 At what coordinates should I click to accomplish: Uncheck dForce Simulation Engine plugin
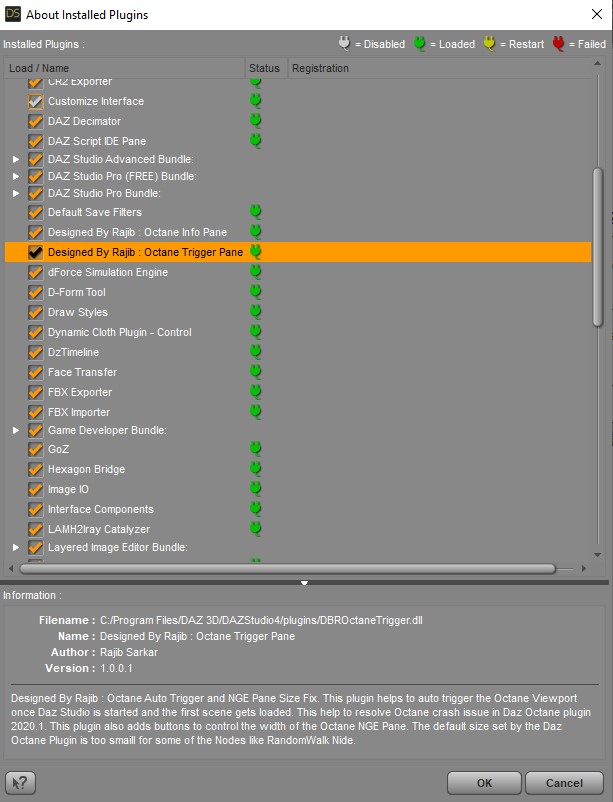pyautogui.click(x=35, y=272)
